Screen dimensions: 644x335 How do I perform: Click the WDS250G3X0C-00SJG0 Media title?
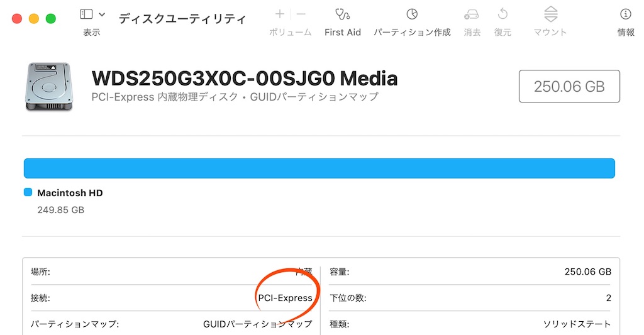[245, 78]
